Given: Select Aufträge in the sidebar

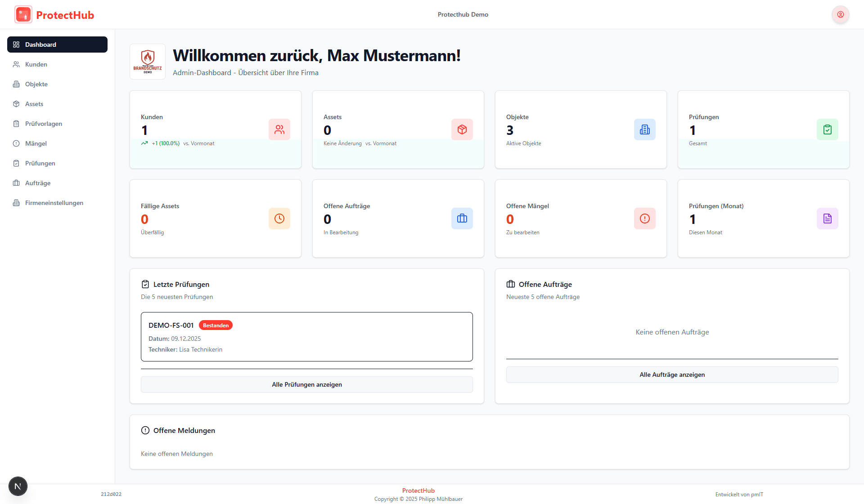Looking at the screenshot, I should (38, 183).
